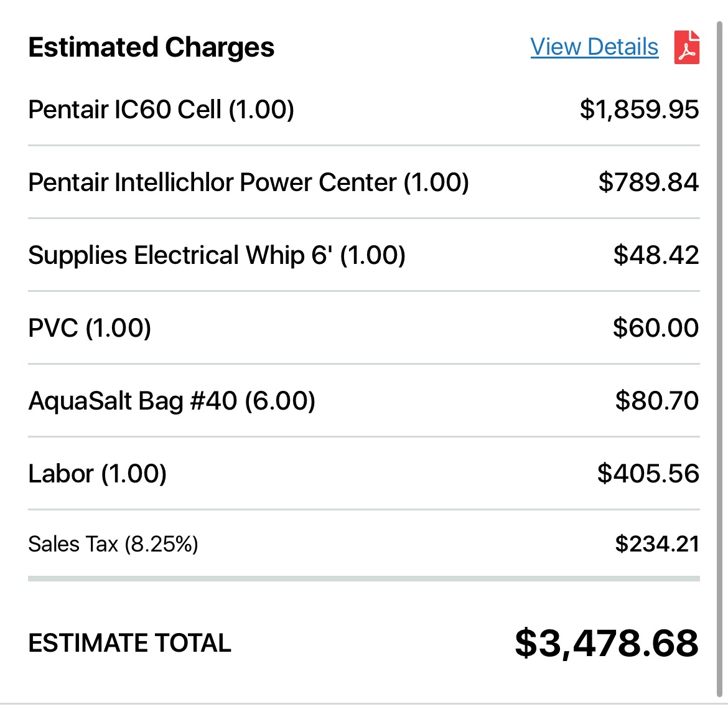The height and width of the screenshot is (709, 728).
Task: Click the $405.56 labor amount
Action: point(648,474)
